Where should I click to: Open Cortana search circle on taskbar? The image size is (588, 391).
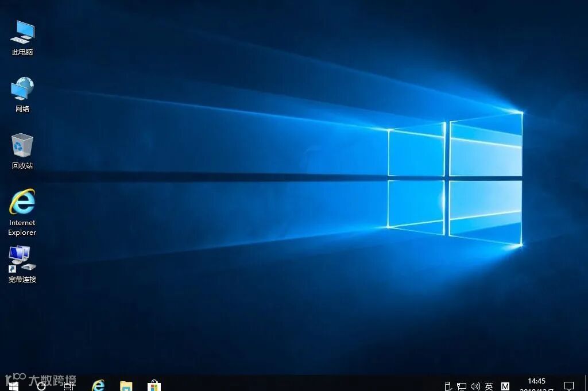click(41, 386)
